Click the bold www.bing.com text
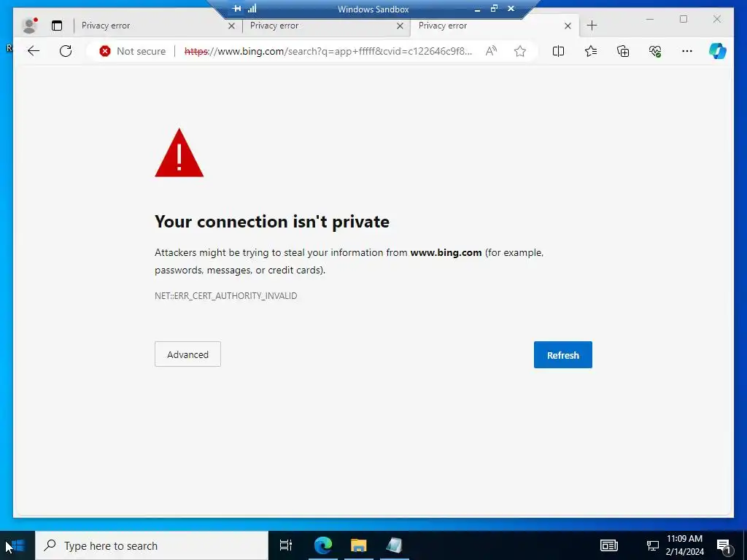 point(446,253)
